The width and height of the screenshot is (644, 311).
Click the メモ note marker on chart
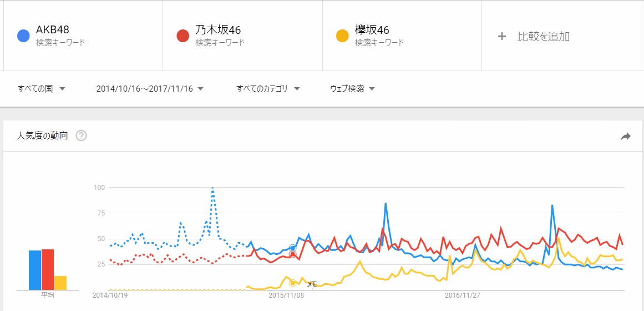[311, 284]
